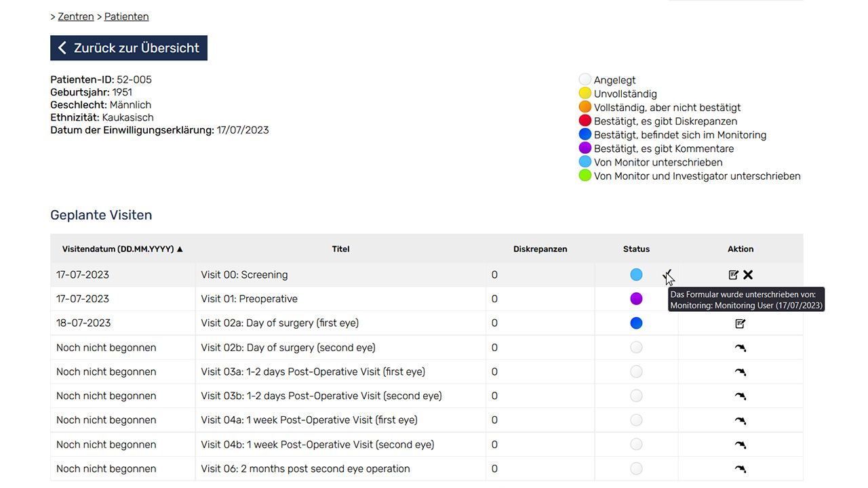Click the yellow Unvollständig legend dot
Screen dimensions: 868x488
[585, 94]
